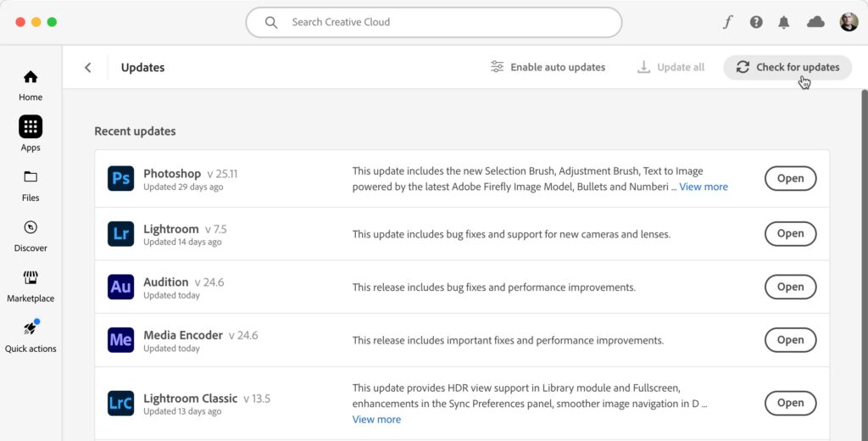Screen dimensions: 868x441
Task: View more of Photoshop update notes
Action: (704, 187)
